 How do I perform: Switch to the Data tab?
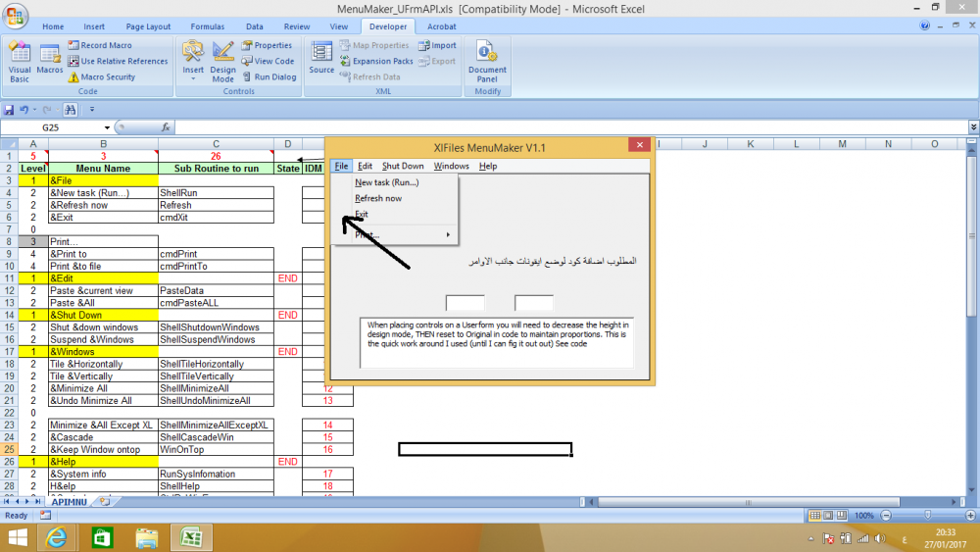pos(255,26)
